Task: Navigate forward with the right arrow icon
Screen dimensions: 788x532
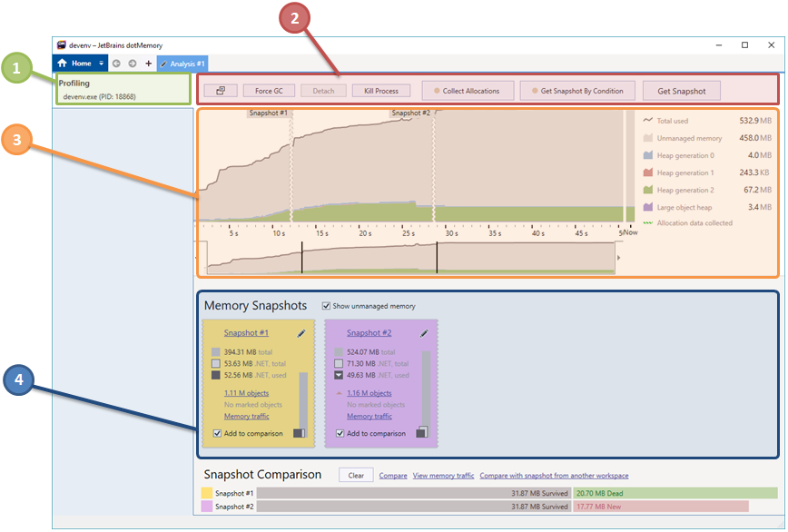Action: click(133, 64)
